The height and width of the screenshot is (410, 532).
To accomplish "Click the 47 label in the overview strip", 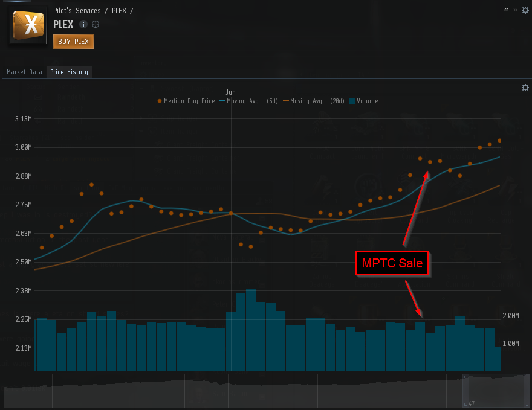I will tap(472, 403).
